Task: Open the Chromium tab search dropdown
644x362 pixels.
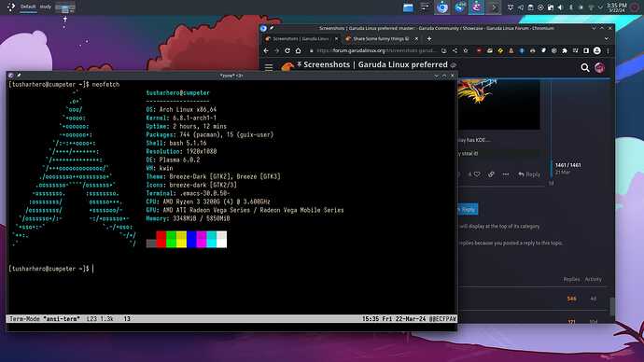Action: coord(607,39)
